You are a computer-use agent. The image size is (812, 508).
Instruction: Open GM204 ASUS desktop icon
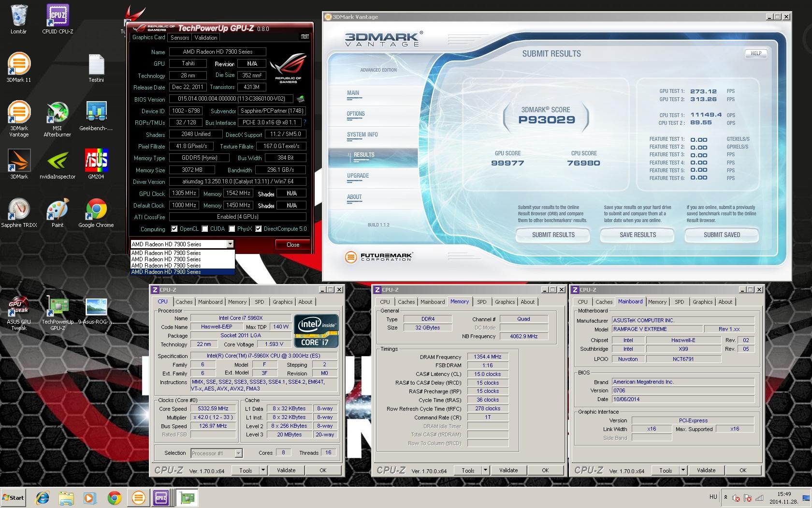click(x=96, y=164)
